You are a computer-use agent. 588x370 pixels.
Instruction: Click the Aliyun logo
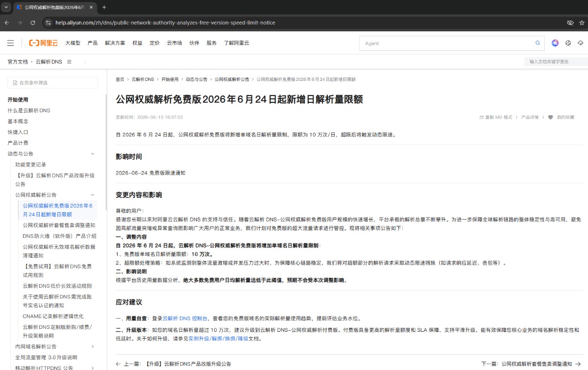point(43,43)
